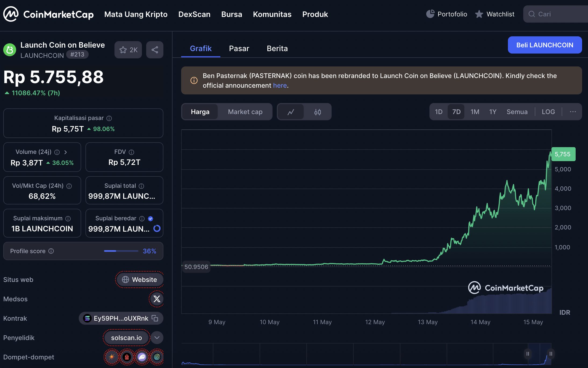
Task: Click the 5,755 current price label
Action: point(563,154)
